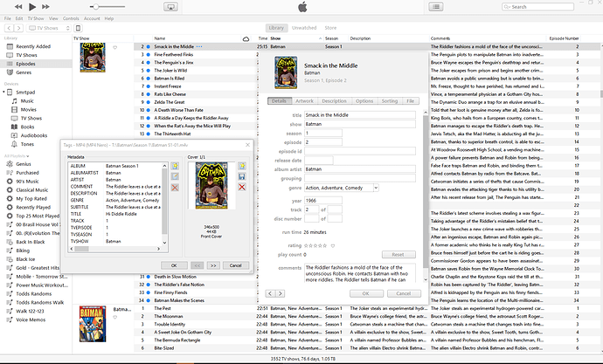Go forward with the navigation arrow
The height and width of the screenshot is (364, 603).
18,28
